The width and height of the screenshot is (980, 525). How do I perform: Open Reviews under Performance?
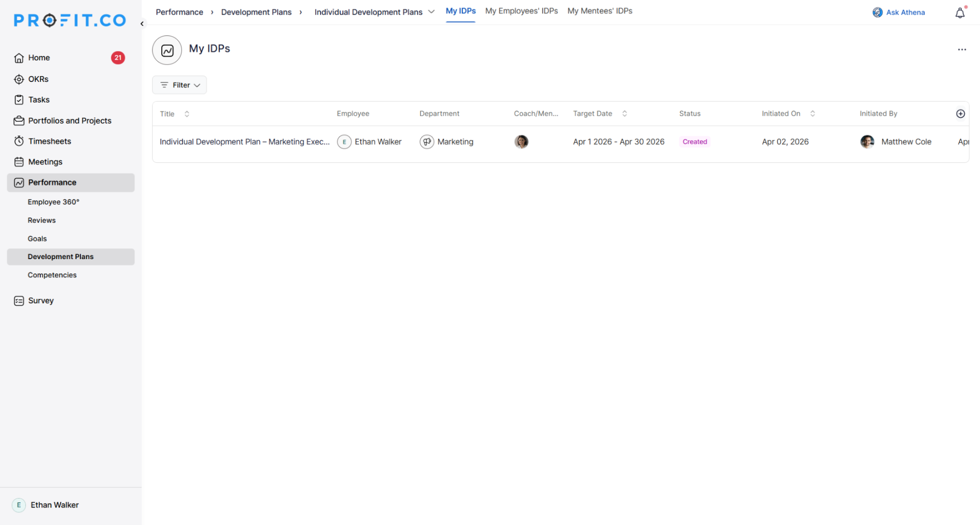42,220
